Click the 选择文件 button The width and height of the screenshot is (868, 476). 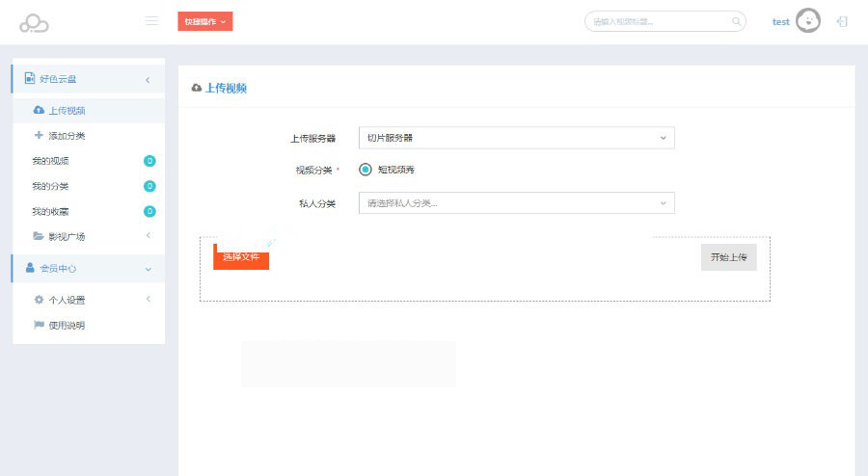(x=241, y=257)
